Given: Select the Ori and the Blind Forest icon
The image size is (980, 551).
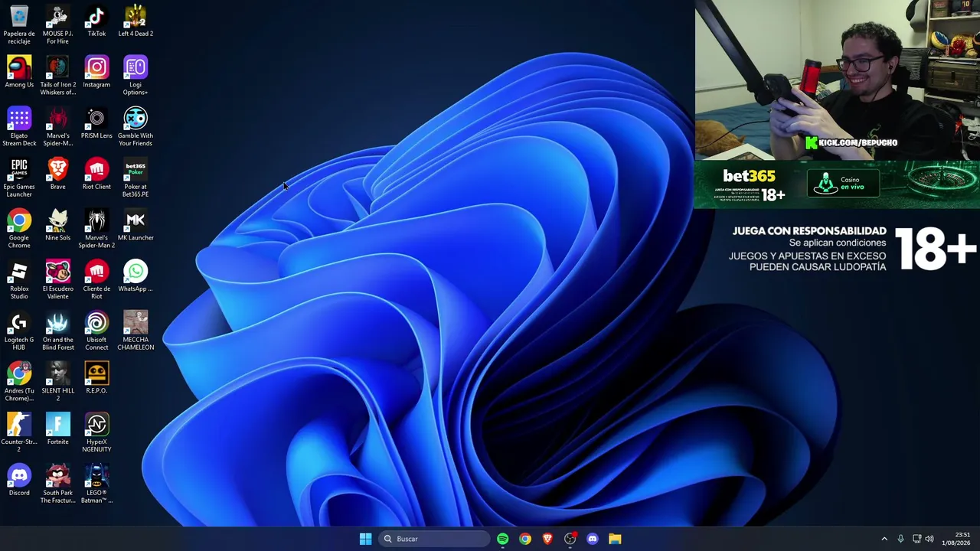Looking at the screenshot, I should pos(57,331).
